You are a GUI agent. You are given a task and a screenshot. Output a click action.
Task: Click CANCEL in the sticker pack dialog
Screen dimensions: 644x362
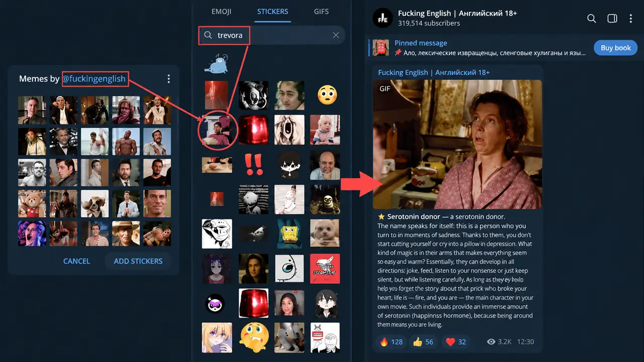pos(76,261)
